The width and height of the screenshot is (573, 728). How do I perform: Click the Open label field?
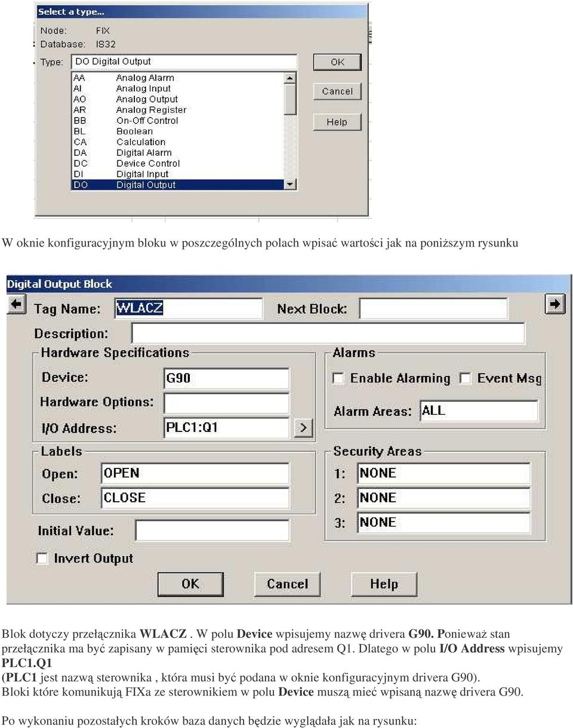tap(195, 473)
